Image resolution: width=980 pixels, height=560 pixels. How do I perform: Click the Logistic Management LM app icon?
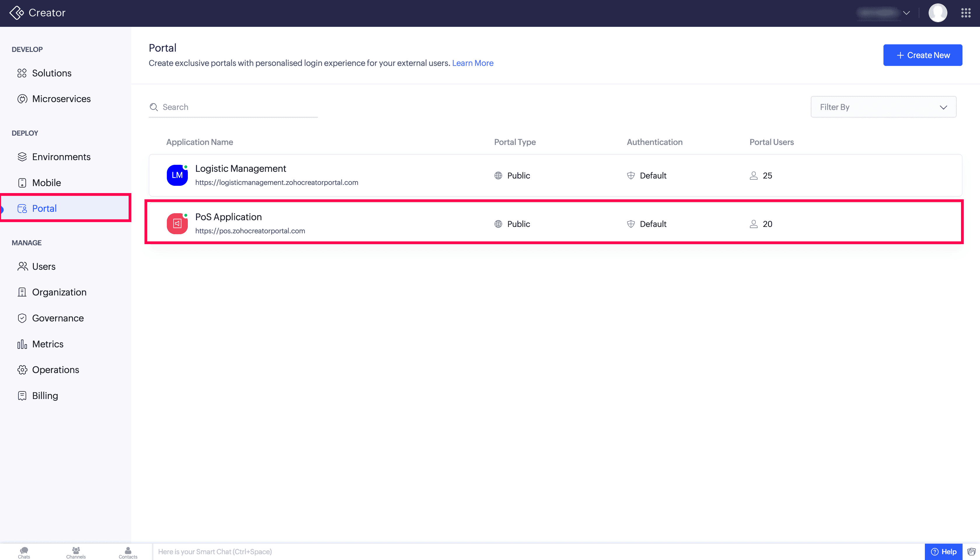pos(177,175)
